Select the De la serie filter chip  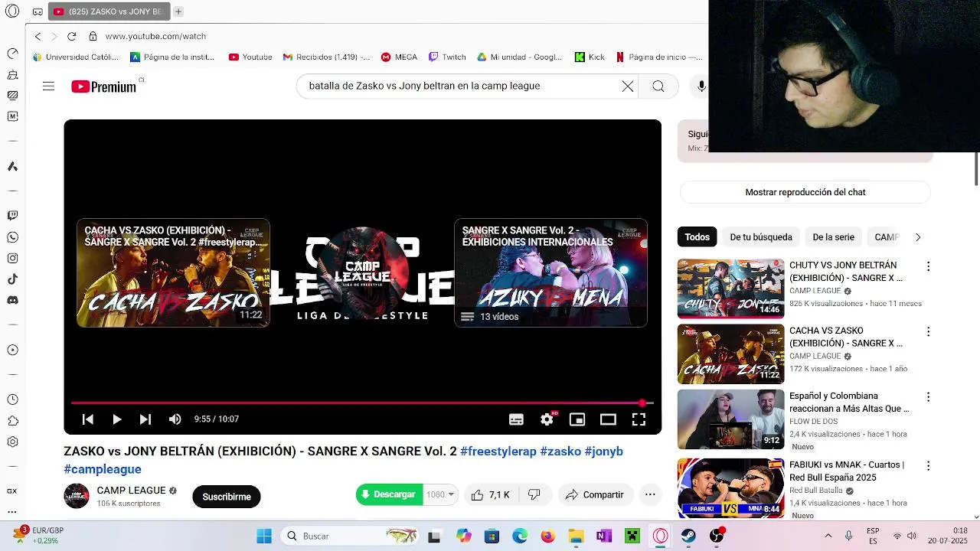[833, 237]
